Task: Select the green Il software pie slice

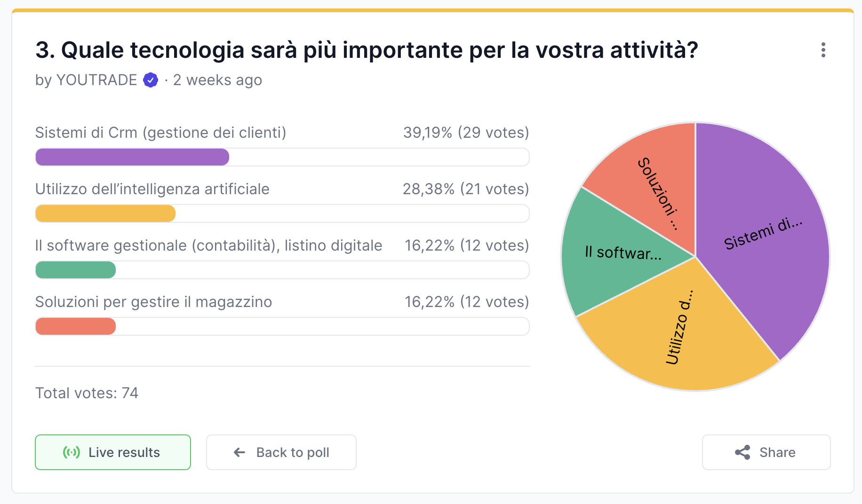Action: coord(612,254)
